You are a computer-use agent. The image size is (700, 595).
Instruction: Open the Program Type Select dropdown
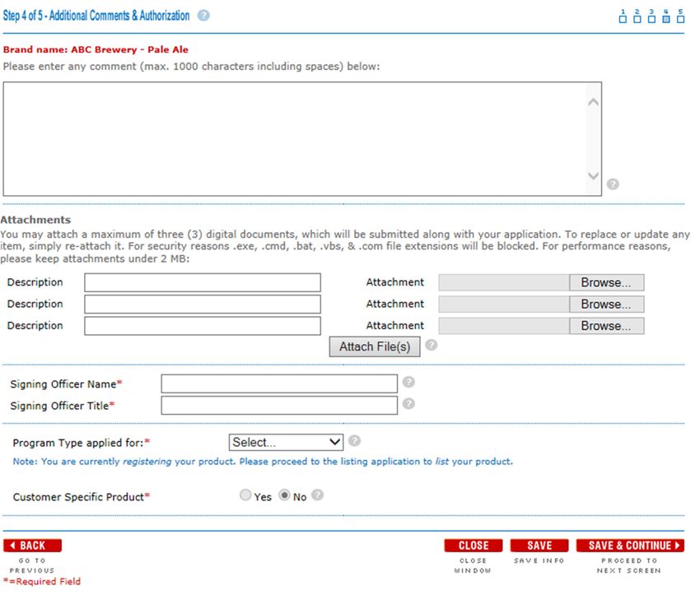click(x=286, y=442)
